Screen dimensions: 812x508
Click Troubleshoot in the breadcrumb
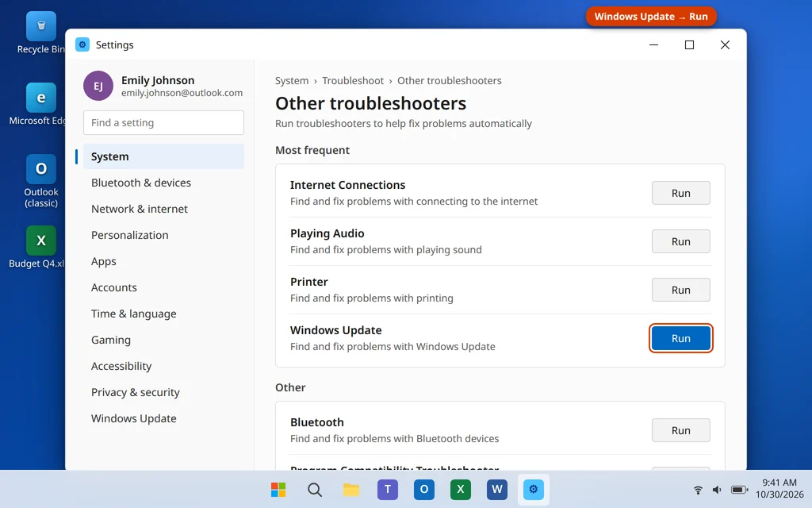(x=353, y=80)
